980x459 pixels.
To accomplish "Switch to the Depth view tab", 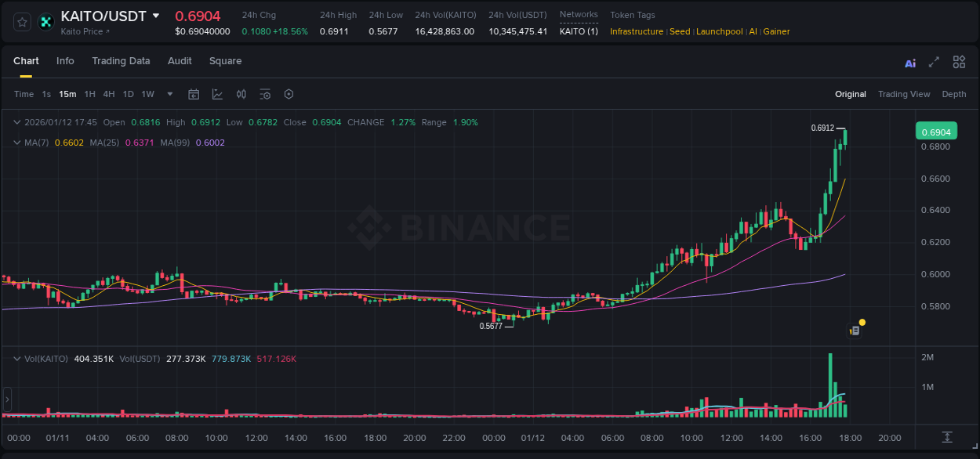I will [x=954, y=94].
